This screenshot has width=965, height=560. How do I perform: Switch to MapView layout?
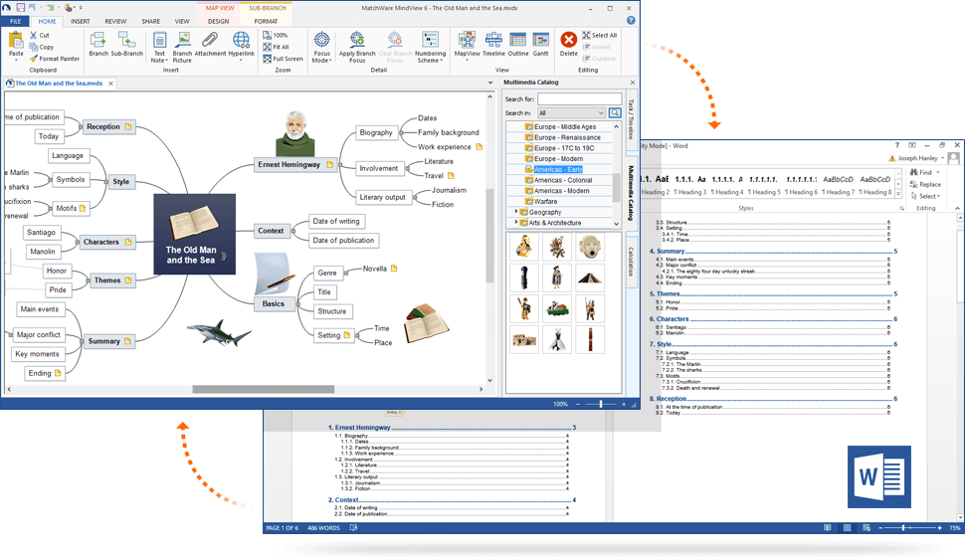(468, 45)
